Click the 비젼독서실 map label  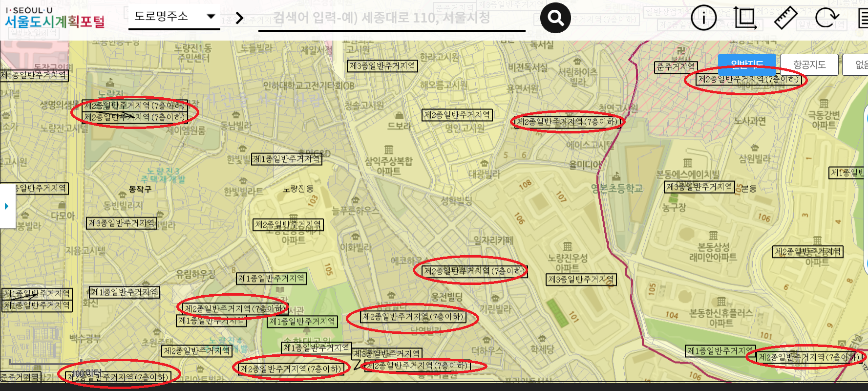(x=528, y=67)
